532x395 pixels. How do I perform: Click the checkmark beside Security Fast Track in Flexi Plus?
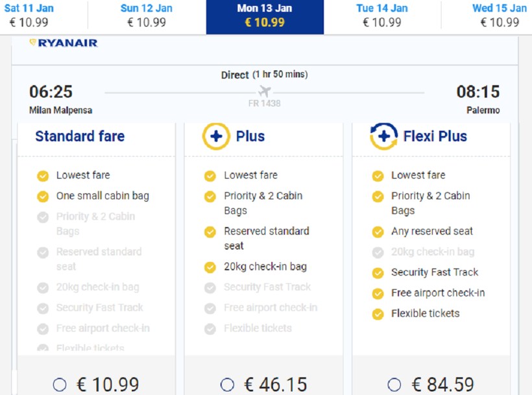(378, 273)
